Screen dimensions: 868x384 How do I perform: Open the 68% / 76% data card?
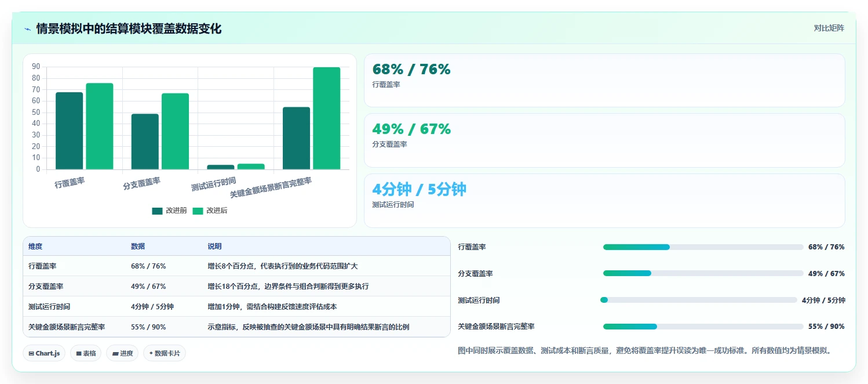[x=604, y=81]
